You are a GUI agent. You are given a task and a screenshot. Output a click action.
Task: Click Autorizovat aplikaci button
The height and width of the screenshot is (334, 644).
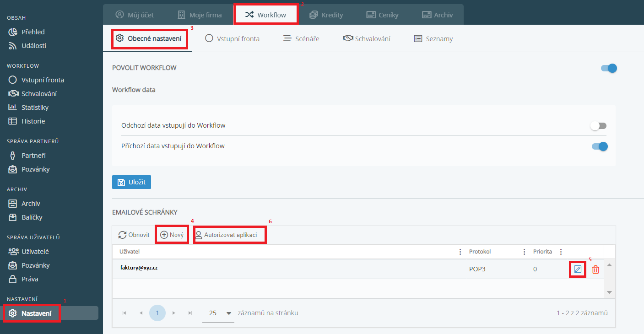(230, 235)
